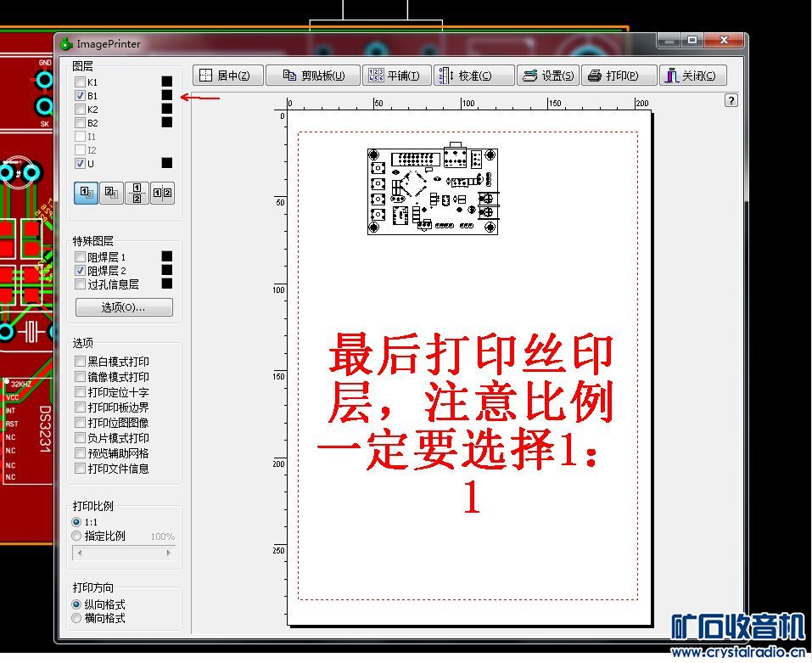The height and width of the screenshot is (663, 812).
Task: Enable 预览辅助网格 preview grid
Action: (x=80, y=453)
